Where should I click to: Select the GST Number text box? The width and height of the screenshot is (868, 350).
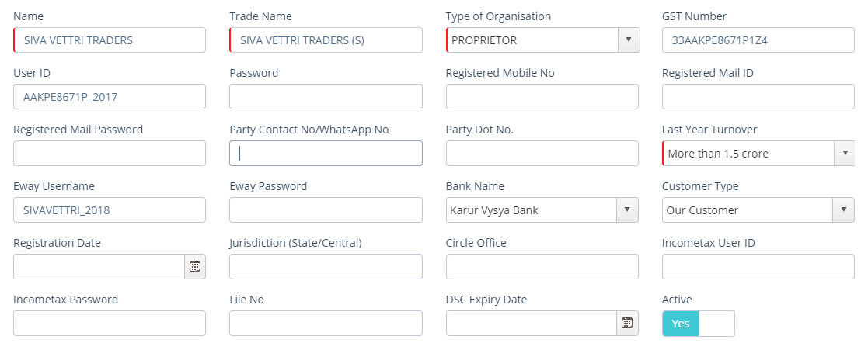coord(758,40)
